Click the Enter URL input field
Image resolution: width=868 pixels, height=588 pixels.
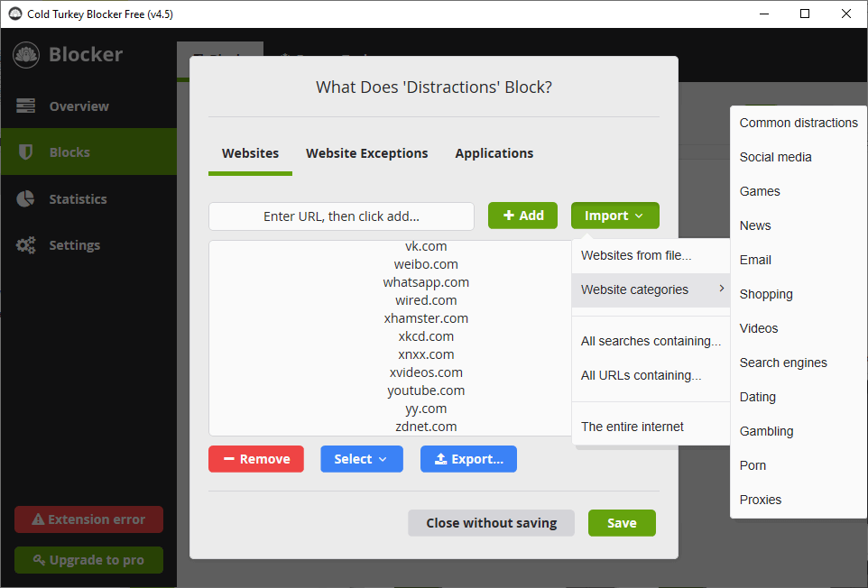pos(341,216)
